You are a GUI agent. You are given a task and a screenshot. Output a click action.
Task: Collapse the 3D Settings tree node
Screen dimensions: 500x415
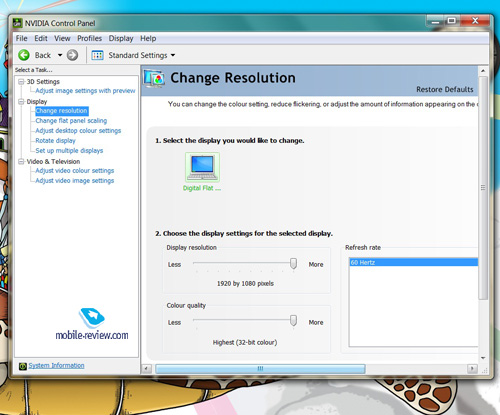[x=21, y=82]
